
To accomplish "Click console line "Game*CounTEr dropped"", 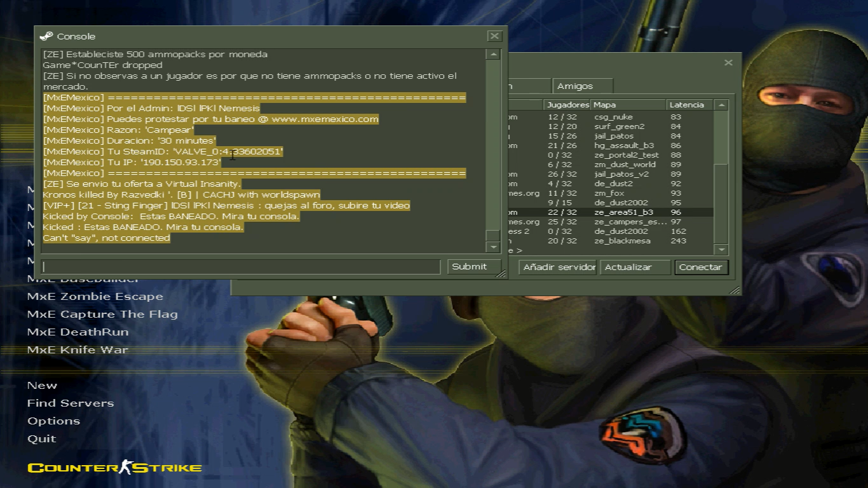I will 102,65.
